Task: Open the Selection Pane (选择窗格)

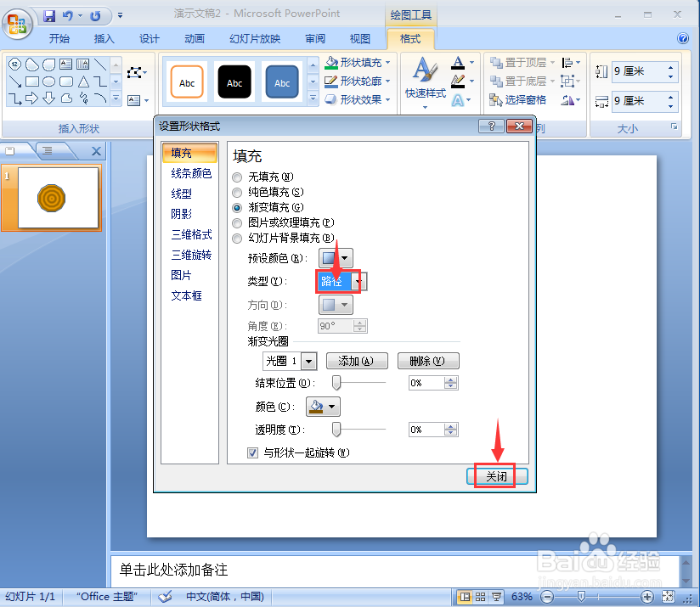Action: pos(518,100)
